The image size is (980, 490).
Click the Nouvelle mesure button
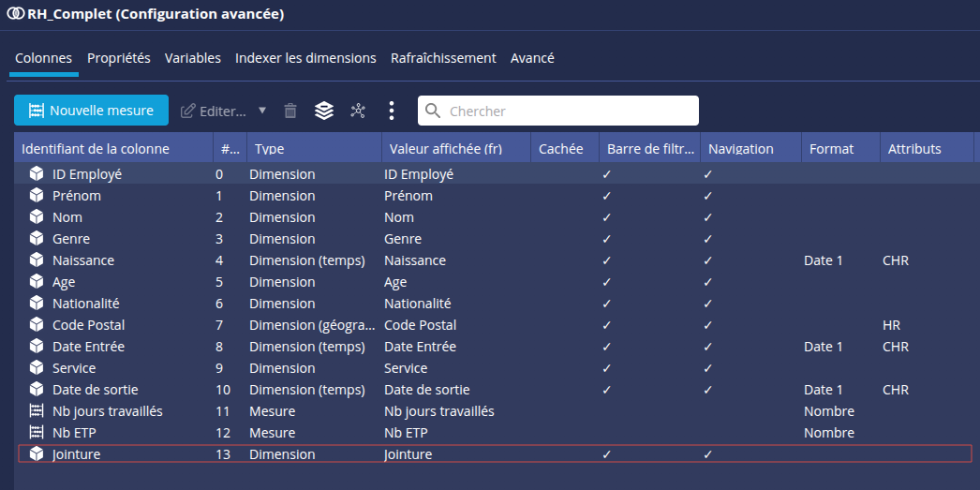point(91,111)
